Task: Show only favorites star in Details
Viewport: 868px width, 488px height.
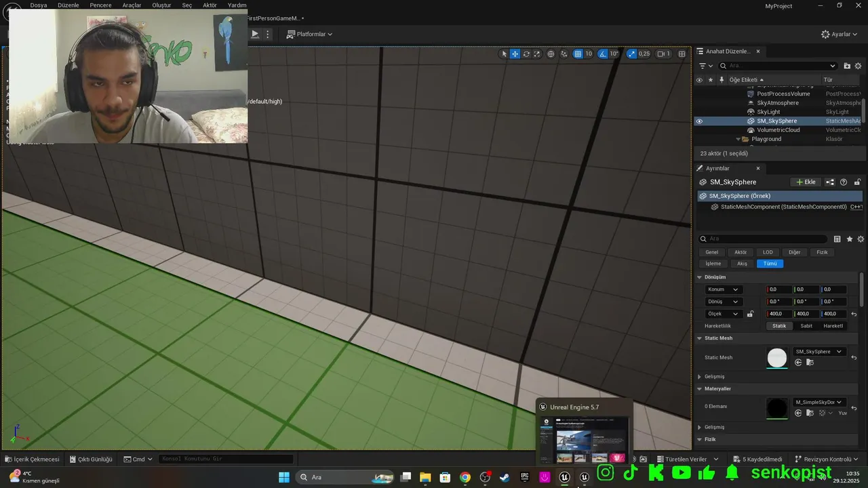Action: coord(850,239)
